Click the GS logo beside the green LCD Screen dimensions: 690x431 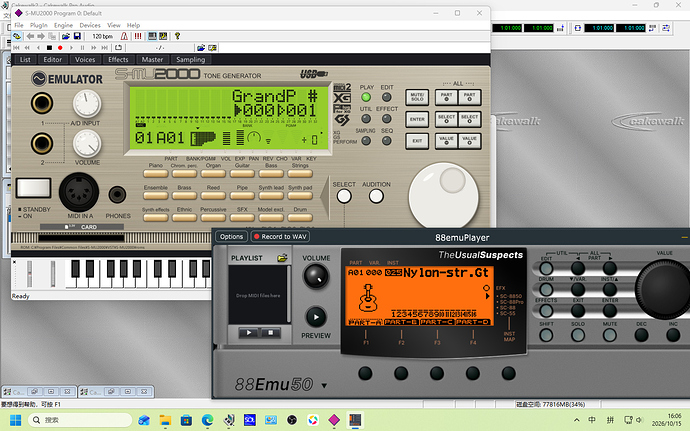(342, 119)
